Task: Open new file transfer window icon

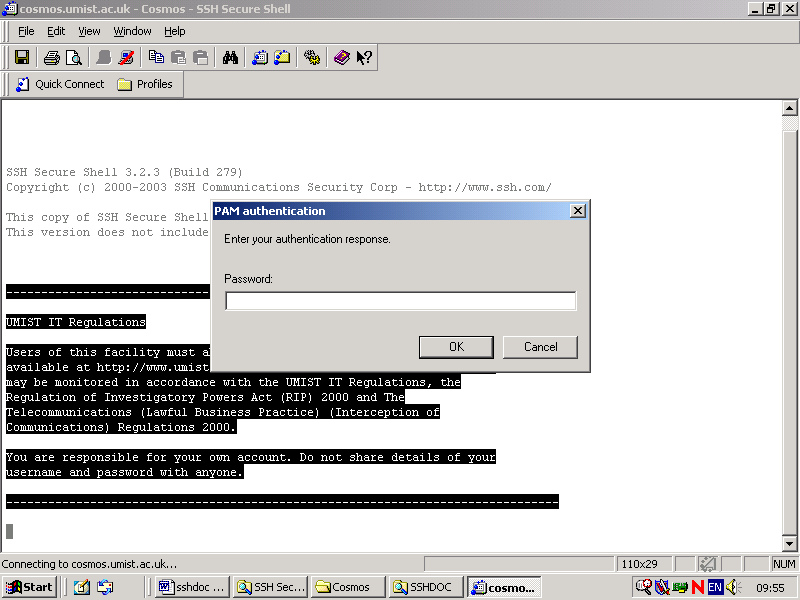Action: point(282,58)
